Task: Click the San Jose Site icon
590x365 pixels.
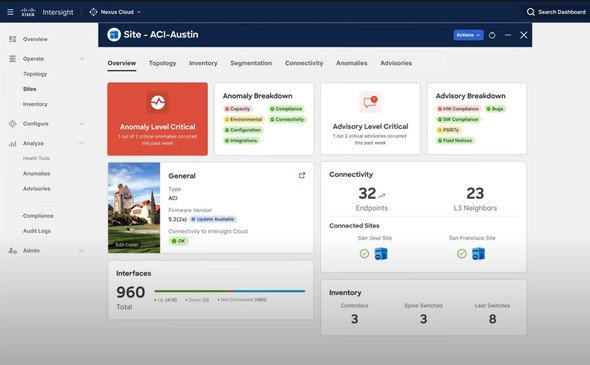Action: [381, 254]
